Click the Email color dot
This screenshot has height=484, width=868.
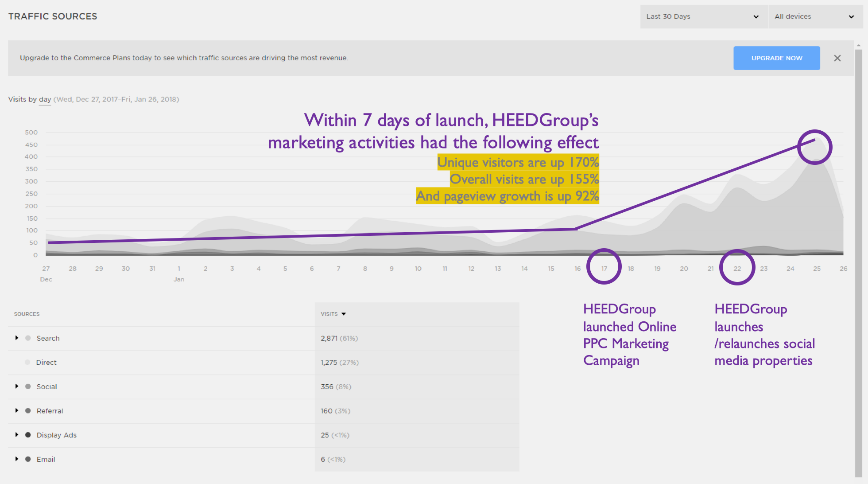click(28, 459)
